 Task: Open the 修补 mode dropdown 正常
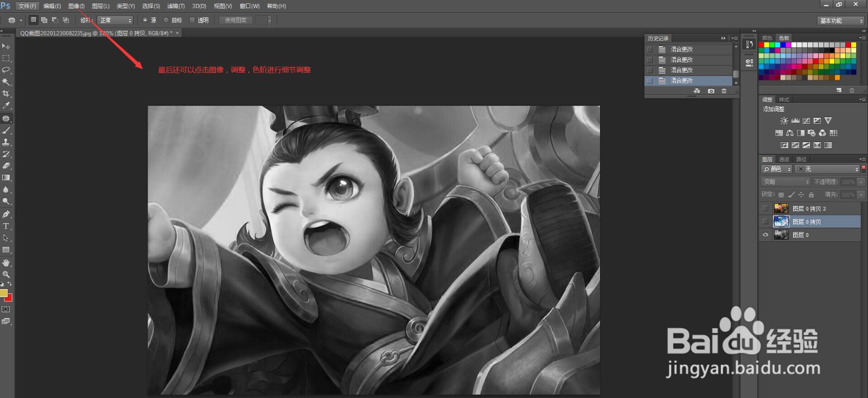click(x=116, y=20)
